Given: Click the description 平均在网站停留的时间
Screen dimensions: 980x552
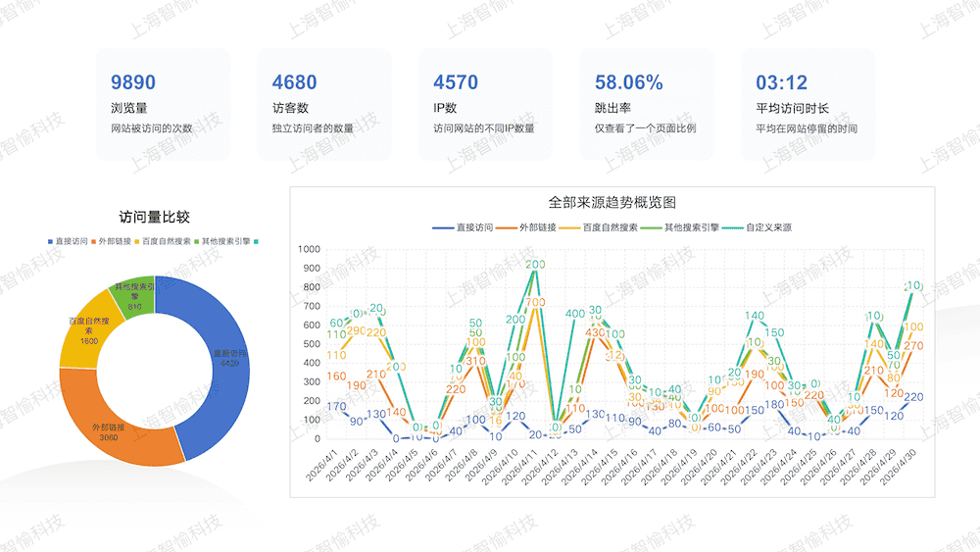Looking at the screenshot, I should point(807,128).
